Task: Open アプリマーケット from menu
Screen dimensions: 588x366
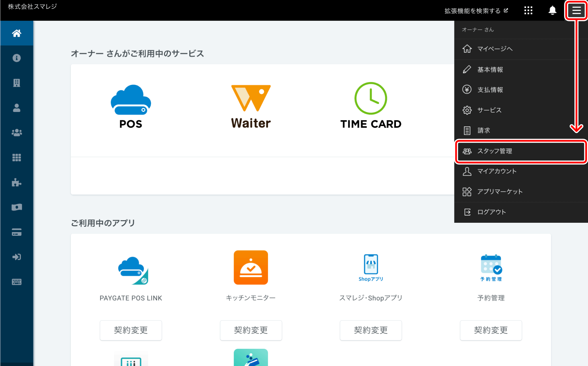Action: click(500, 191)
